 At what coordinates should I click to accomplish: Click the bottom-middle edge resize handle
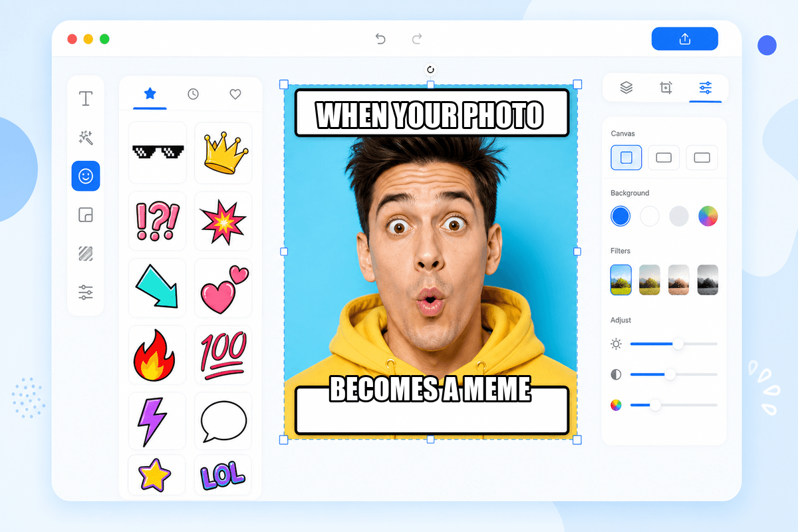coord(430,440)
